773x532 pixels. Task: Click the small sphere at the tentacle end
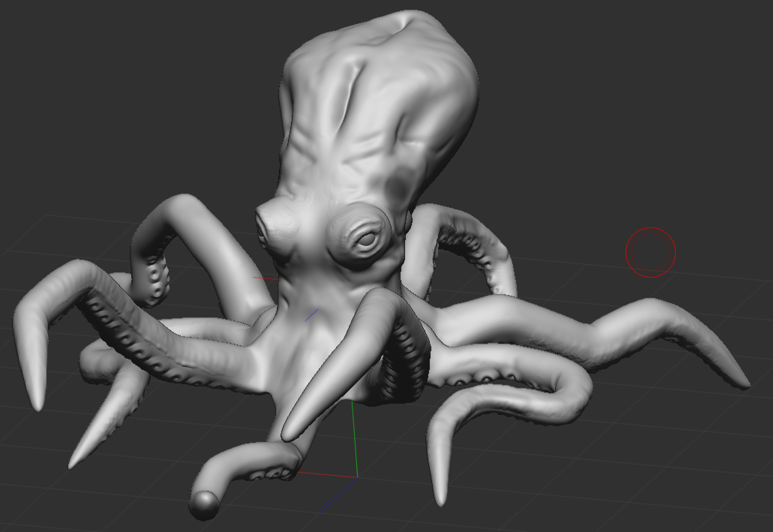[x=204, y=505]
